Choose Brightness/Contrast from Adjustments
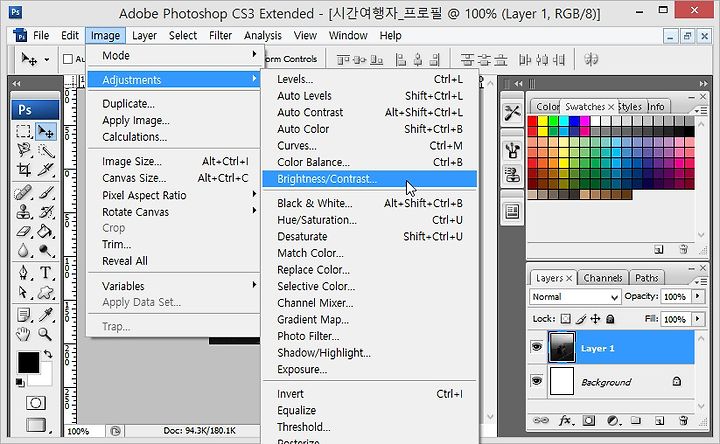 (x=370, y=179)
